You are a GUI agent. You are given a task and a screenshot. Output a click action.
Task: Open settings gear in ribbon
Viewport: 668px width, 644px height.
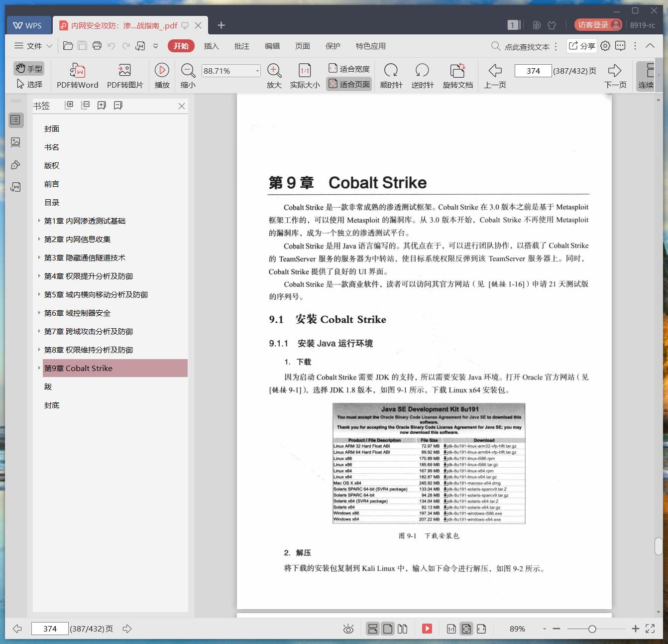[x=605, y=46]
